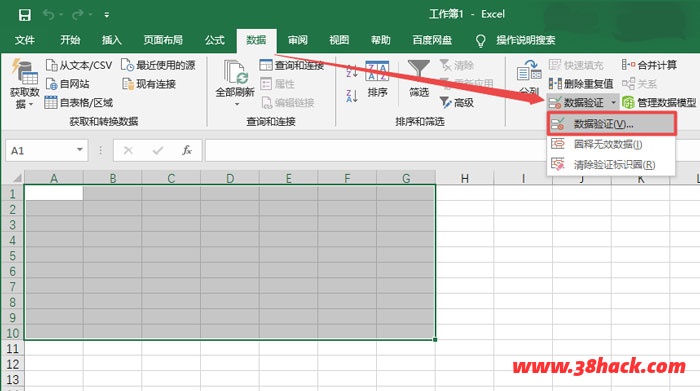Expand the Name Box dropdown arrow

79,150
